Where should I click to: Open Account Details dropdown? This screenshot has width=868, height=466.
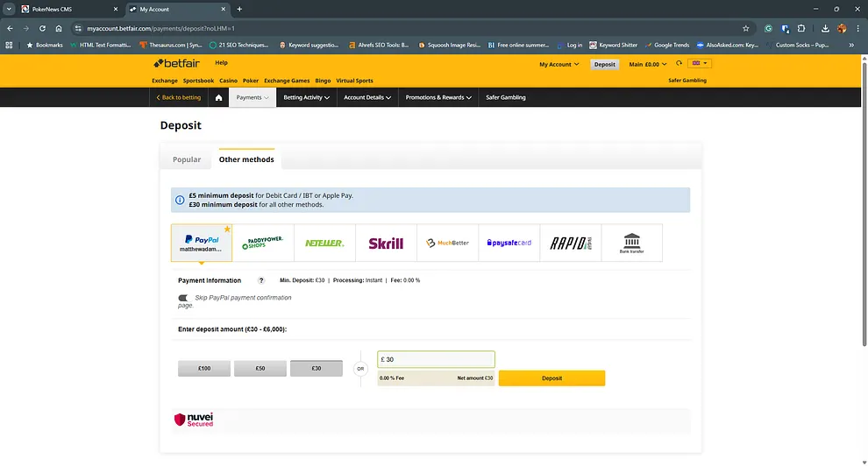(367, 97)
